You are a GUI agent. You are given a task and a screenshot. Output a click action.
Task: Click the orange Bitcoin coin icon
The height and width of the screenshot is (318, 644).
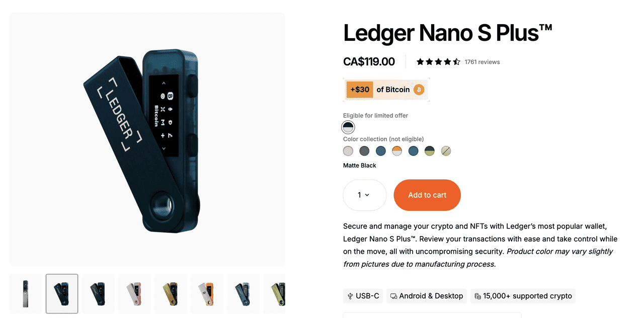[x=419, y=90]
